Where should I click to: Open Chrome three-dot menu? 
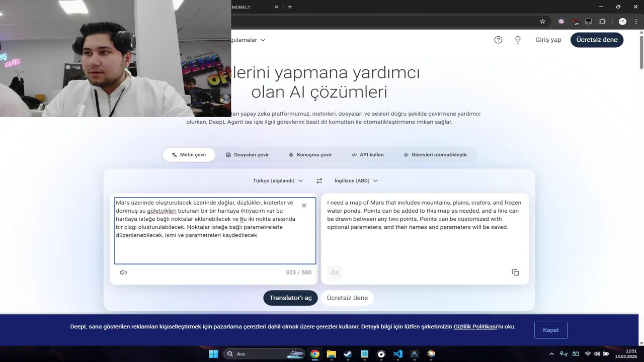636,22
